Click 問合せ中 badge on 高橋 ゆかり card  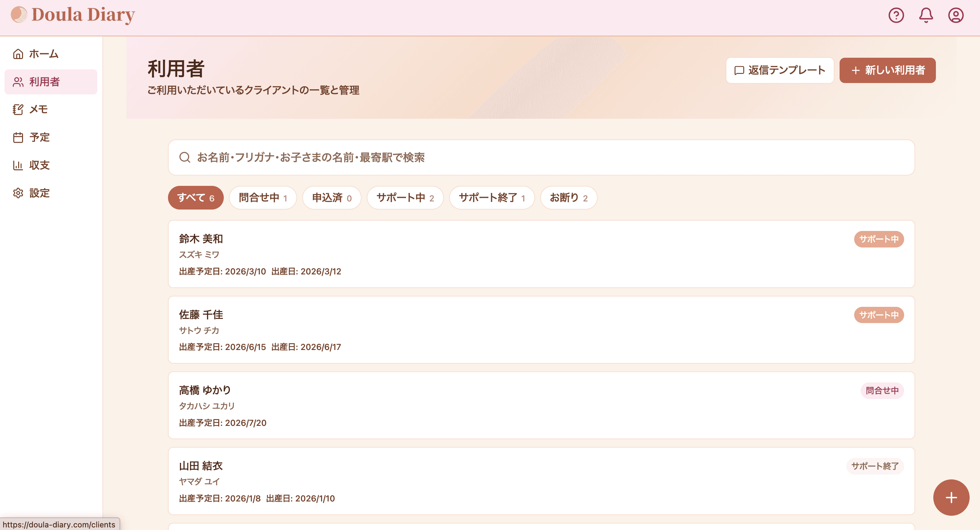point(882,391)
